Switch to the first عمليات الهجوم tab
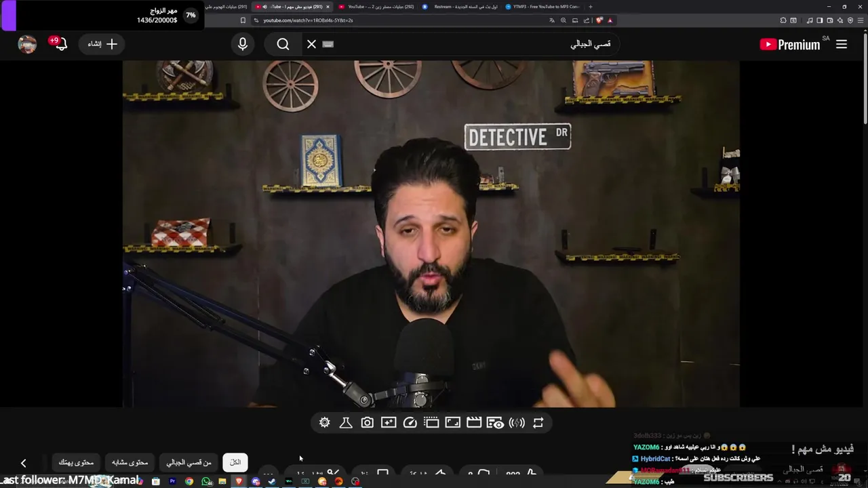Image resolution: width=868 pixels, height=488 pixels. (226, 7)
